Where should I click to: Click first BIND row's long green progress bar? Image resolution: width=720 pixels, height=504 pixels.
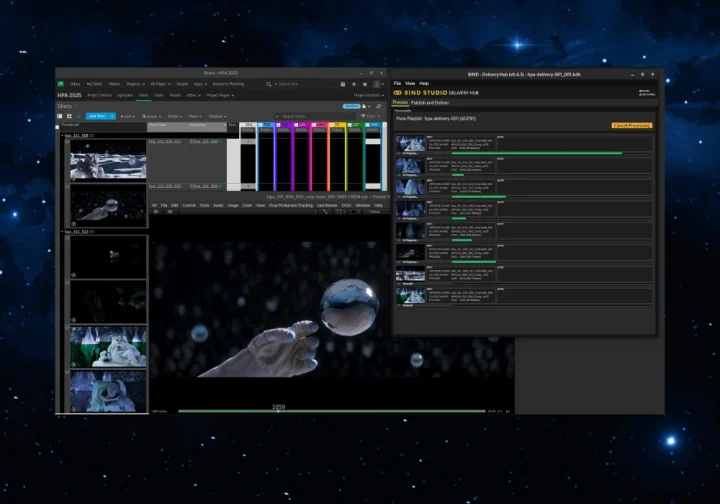click(x=536, y=153)
